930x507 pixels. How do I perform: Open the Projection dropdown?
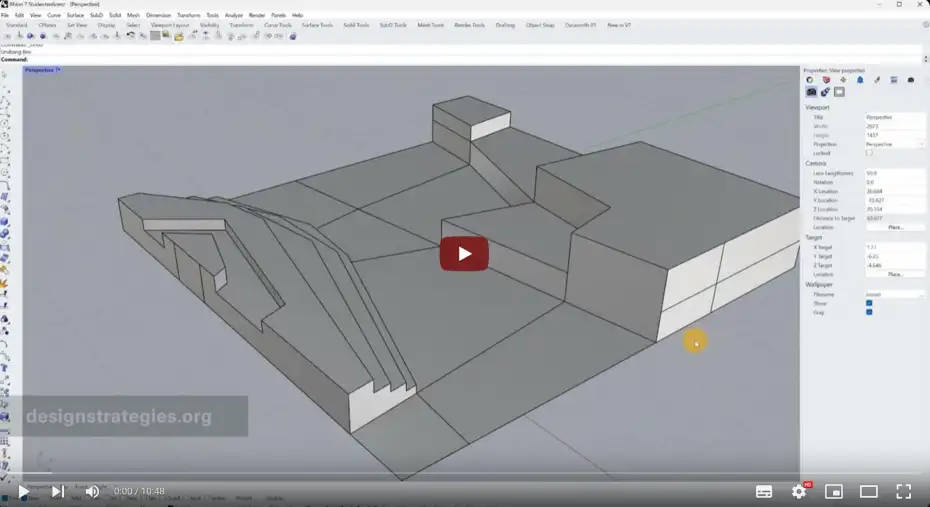click(x=894, y=144)
